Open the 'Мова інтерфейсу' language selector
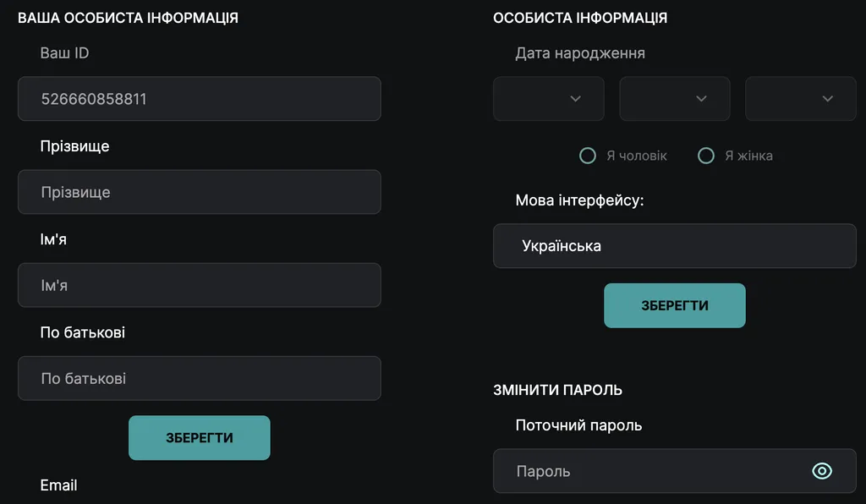Screen dimensions: 866x504 (674, 246)
